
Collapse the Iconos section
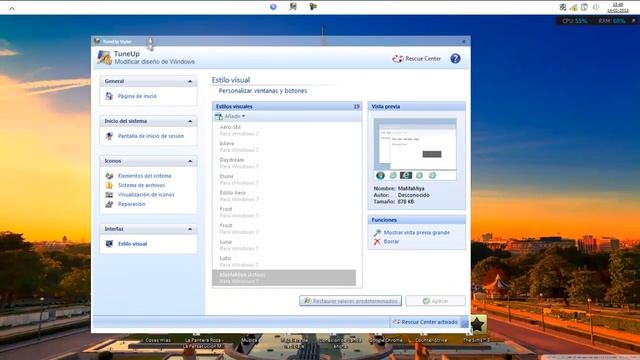coord(190,161)
